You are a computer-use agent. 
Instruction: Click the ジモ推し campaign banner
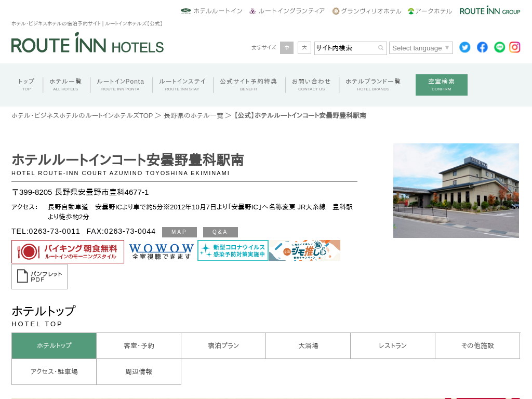pyautogui.click(x=304, y=250)
